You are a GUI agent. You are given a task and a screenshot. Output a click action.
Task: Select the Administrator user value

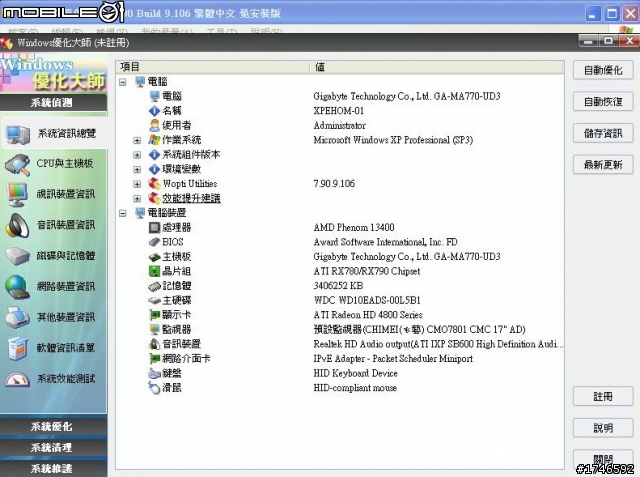click(340, 125)
